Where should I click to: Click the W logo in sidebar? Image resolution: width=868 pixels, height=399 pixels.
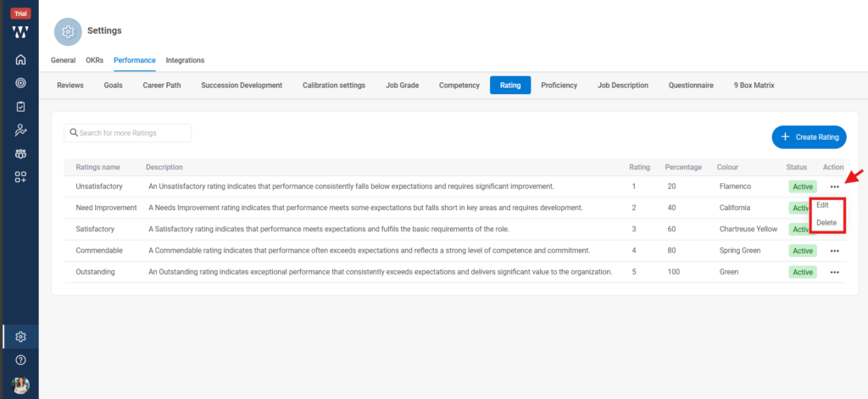[x=20, y=32]
